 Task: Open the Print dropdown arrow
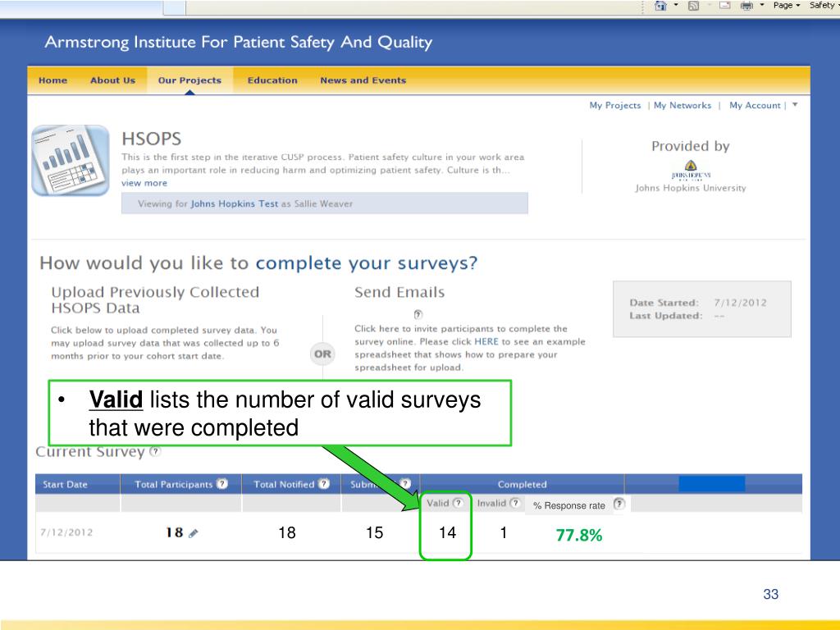(762, 6)
